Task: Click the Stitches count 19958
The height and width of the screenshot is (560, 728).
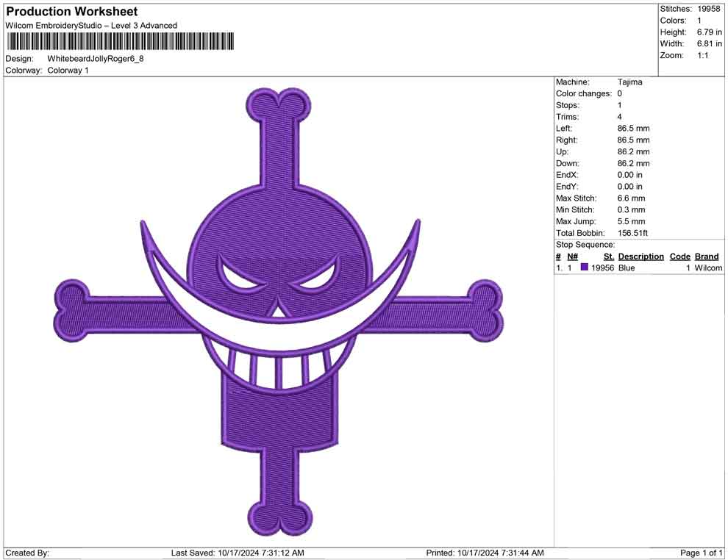Action: (x=709, y=7)
